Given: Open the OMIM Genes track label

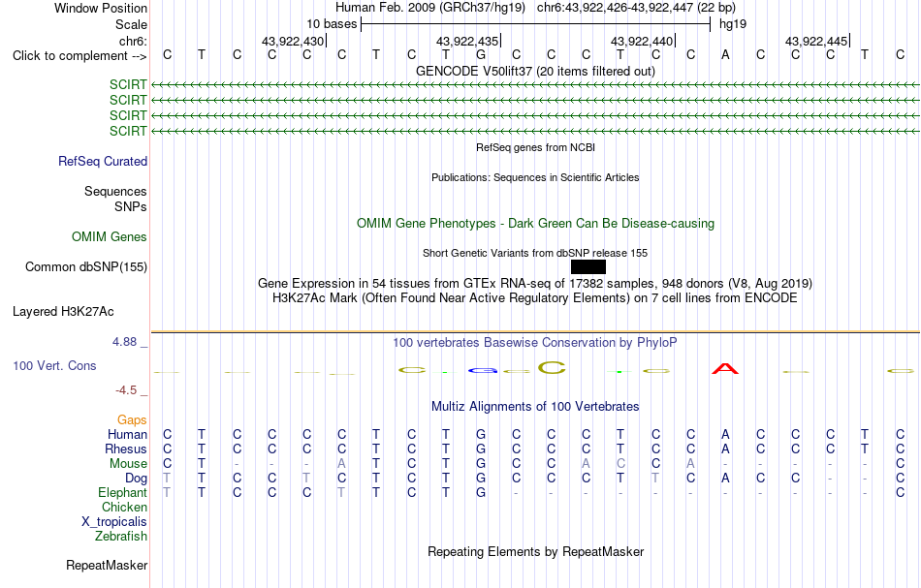Looking at the screenshot, I should click(x=110, y=237).
